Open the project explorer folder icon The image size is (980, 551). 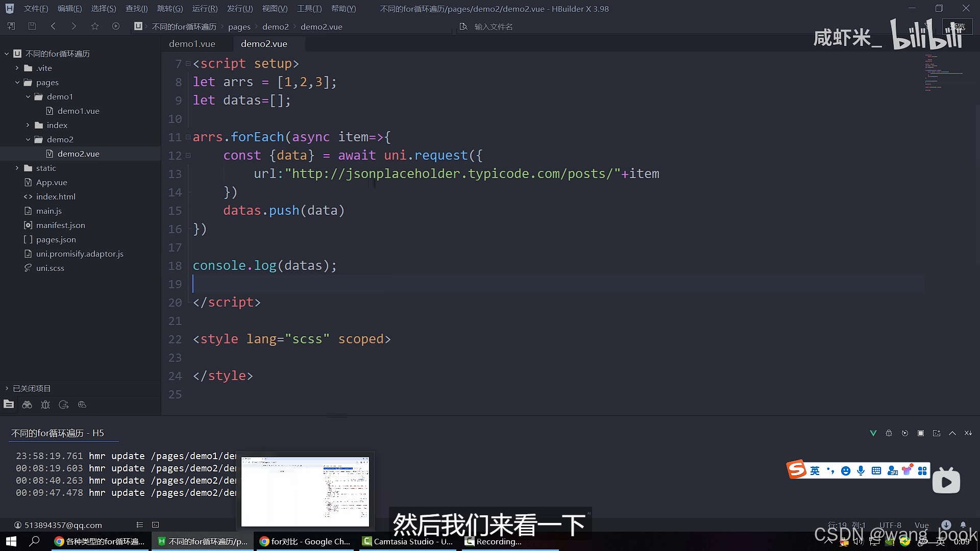coord(9,405)
